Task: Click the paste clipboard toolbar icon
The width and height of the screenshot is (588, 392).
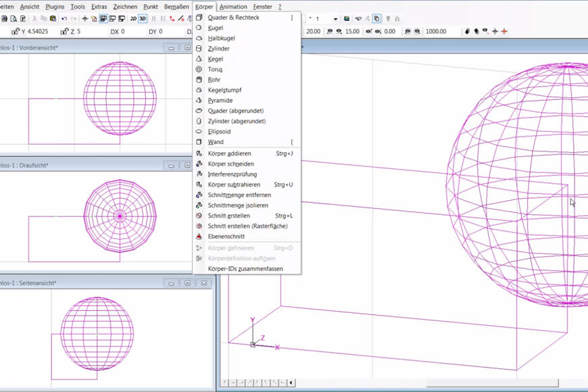Action: pyautogui.click(x=53, y=19)
